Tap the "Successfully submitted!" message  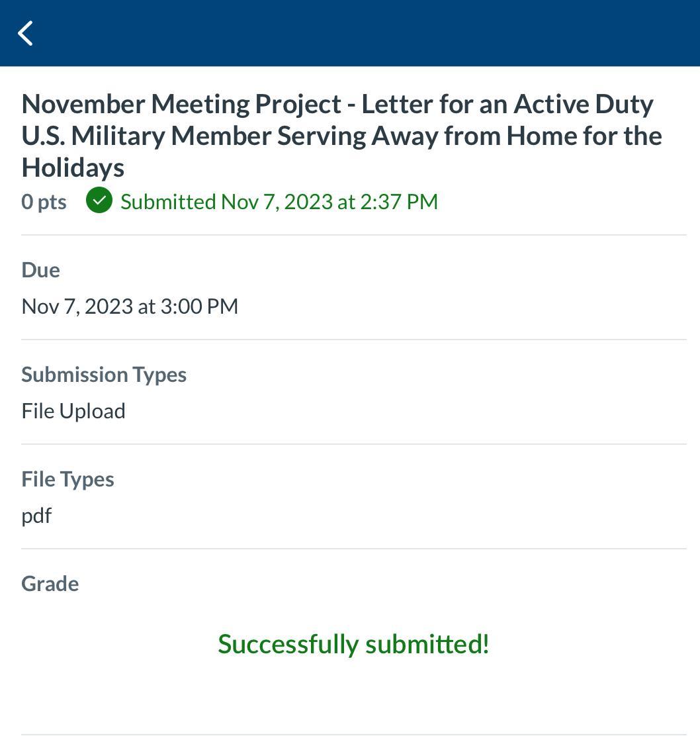353,643
